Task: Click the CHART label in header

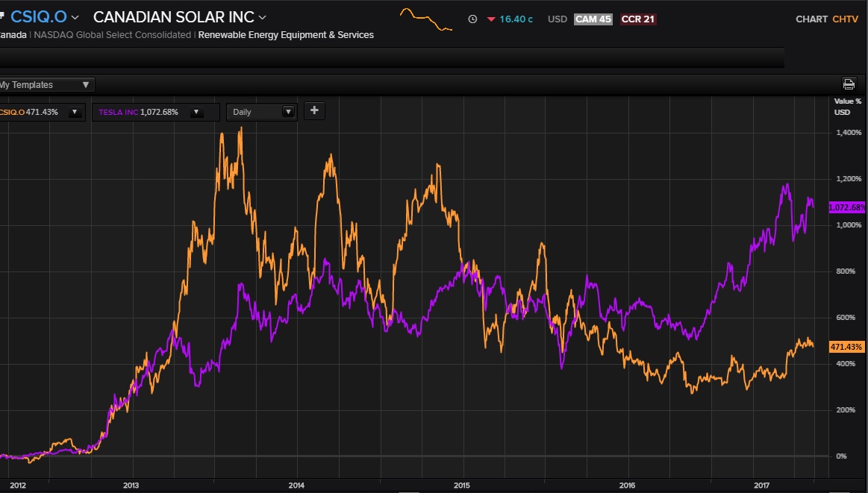Action: pyautogui.click(x=811, y=19)
